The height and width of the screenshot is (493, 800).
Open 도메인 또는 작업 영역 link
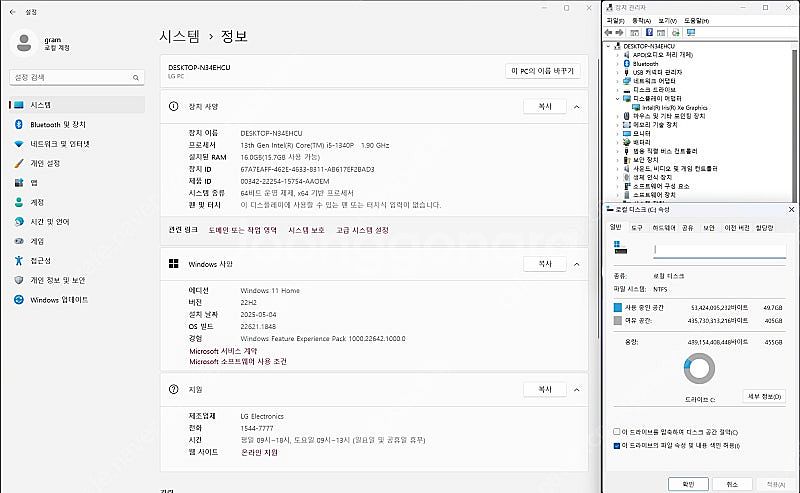(x=242, y=230)
